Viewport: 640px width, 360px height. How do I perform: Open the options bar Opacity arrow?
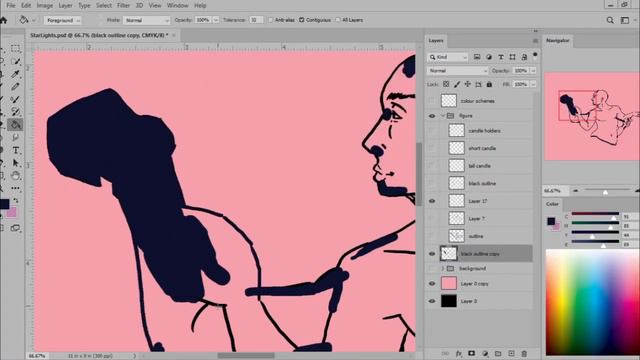(216, 20)
